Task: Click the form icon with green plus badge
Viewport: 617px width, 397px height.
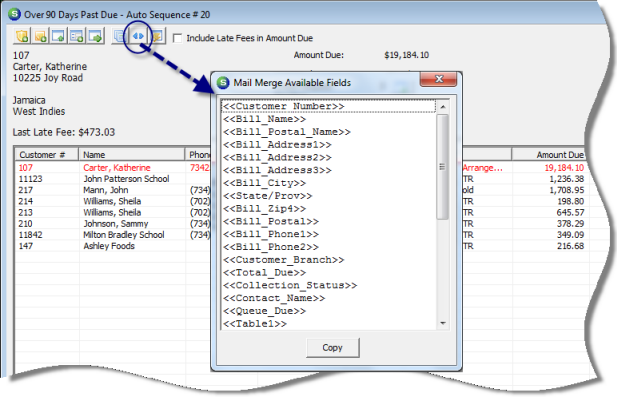Action: 76,36
